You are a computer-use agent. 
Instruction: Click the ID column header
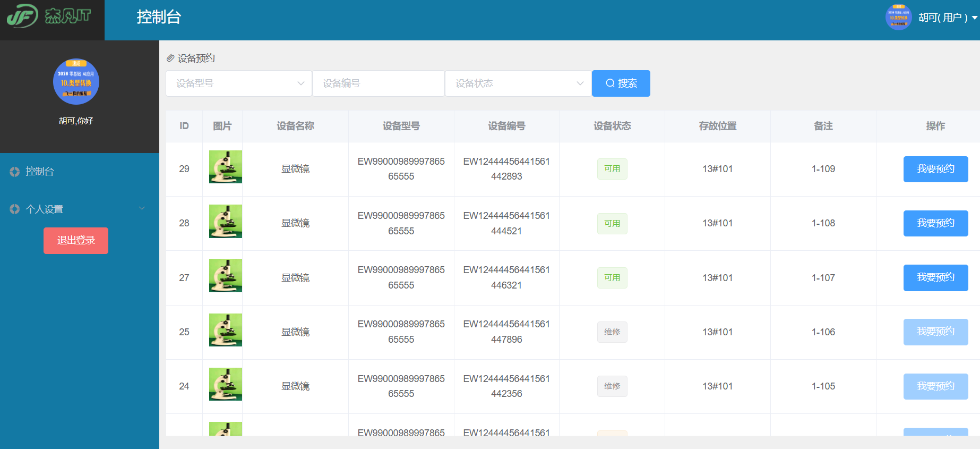184,126
